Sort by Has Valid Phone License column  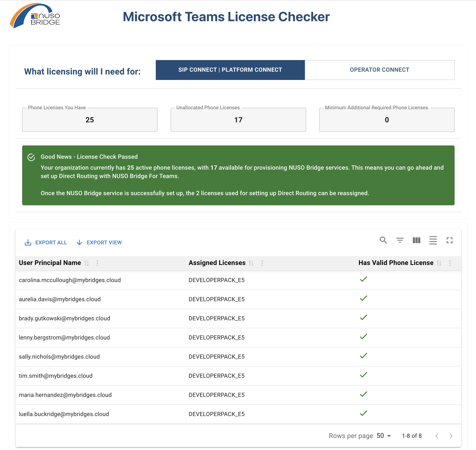coord(439,263)
